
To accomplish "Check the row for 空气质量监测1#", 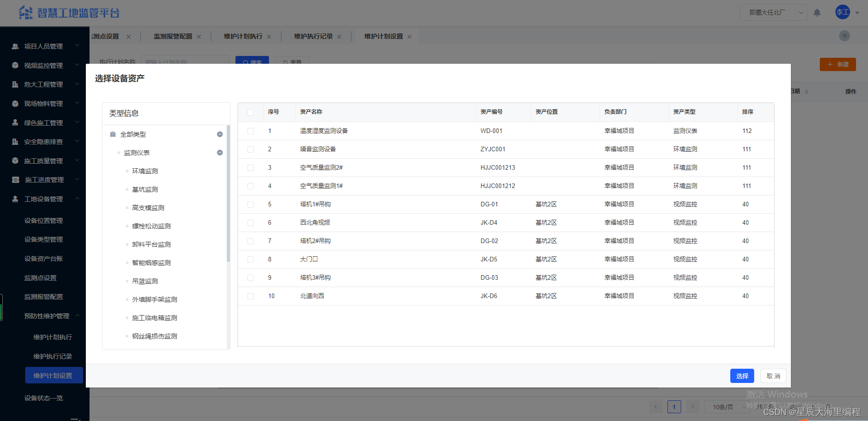I will [251, 186].
